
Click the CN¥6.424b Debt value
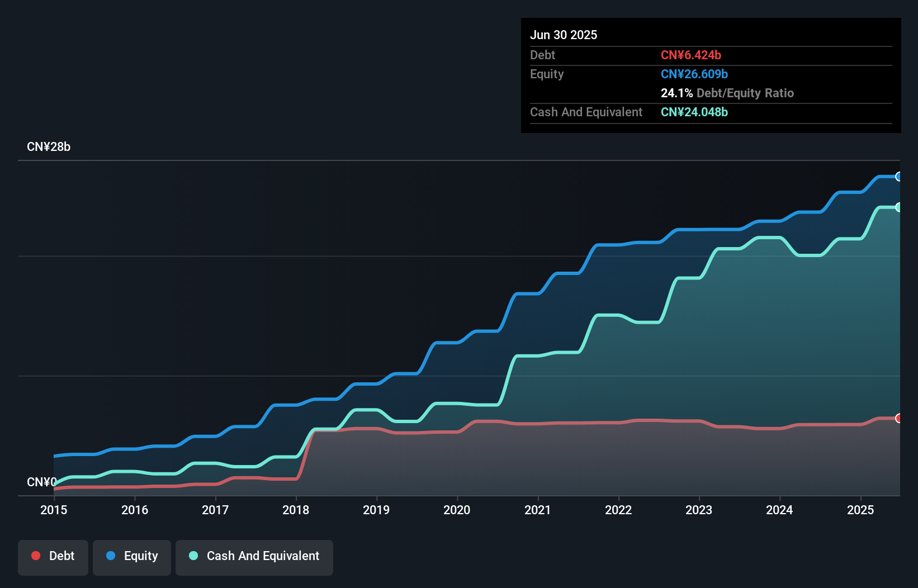[x=692, y=55]
